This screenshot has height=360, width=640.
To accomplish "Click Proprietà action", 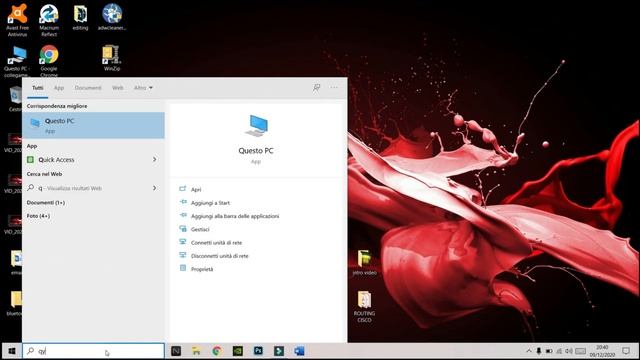I will pyautogui.click(x=202, y=269).
